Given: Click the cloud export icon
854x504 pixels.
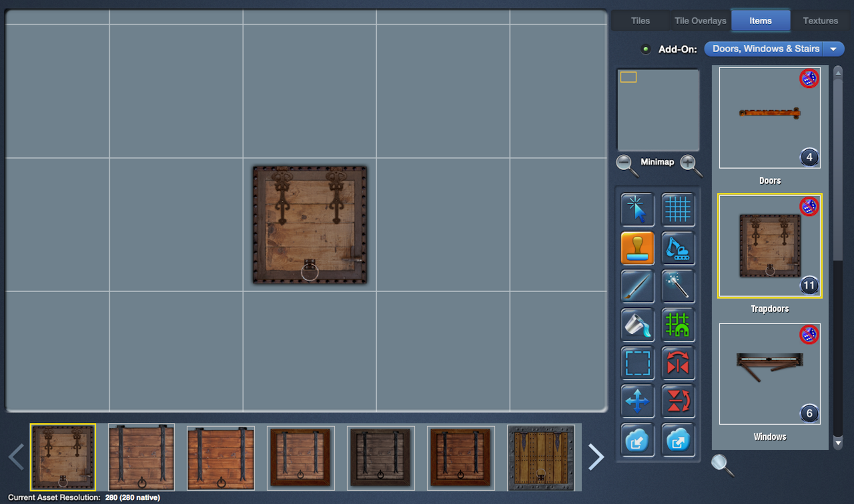Looking at the screenshot, I should (678, 439).
